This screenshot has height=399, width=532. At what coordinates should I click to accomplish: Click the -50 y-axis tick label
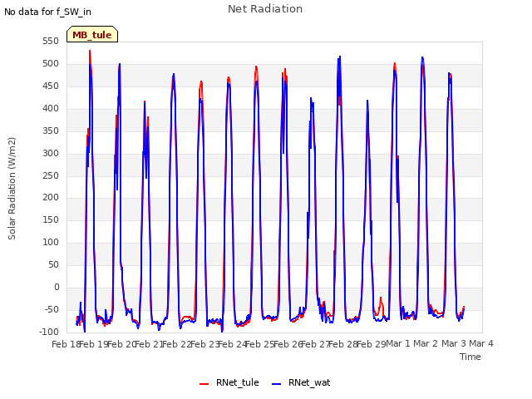point(52,310)
